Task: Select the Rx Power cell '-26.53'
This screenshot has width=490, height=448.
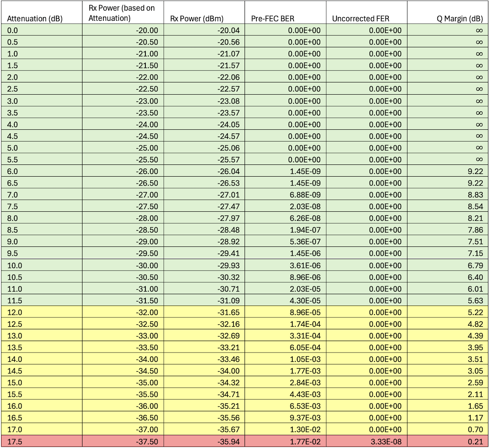Action: coord(204,183)
